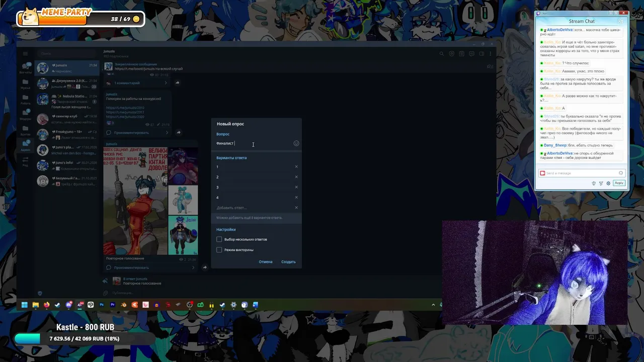Open Premiere Pro from taskbar
This screenshot has width=644, height=362.
point(113,305)
